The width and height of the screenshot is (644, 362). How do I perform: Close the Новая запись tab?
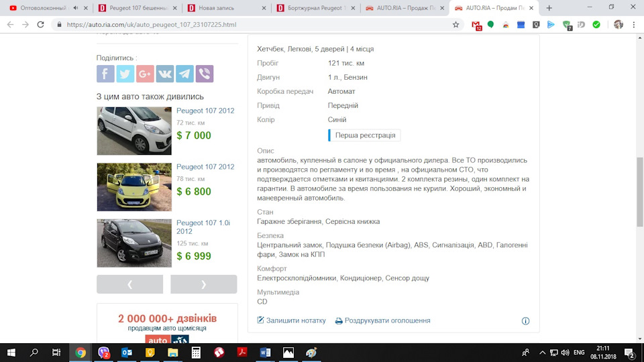tap(264, 8)
